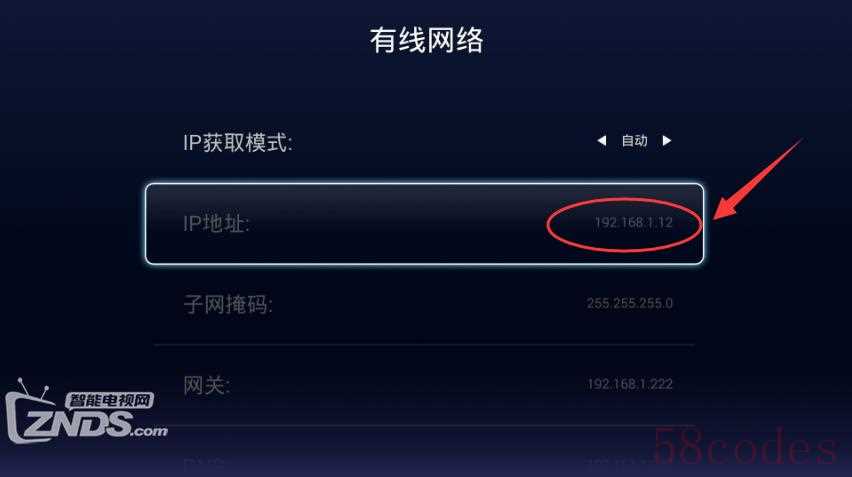Select the 网关 gateway row label
The image size is (852, 477).
pyautogui.click(x=206, y=385)
